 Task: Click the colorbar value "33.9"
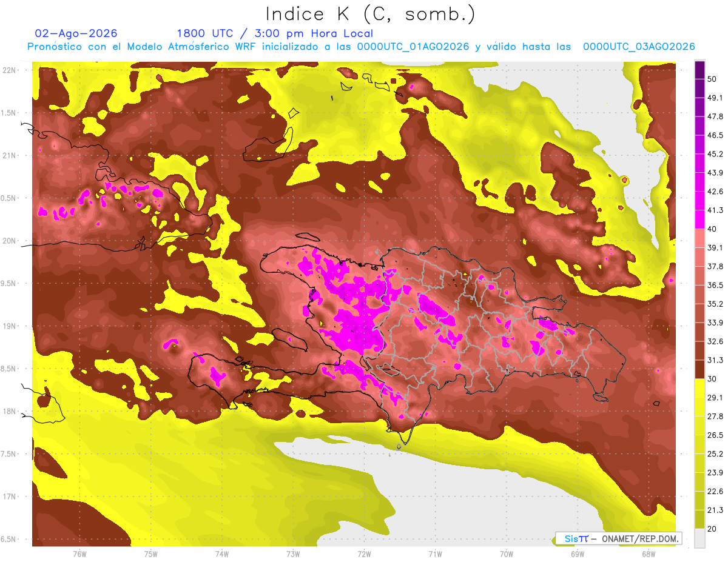[715, 323]
